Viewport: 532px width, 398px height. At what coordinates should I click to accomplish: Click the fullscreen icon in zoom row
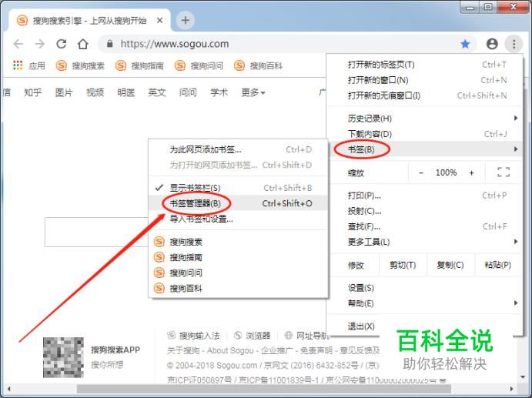coord(504,172)
